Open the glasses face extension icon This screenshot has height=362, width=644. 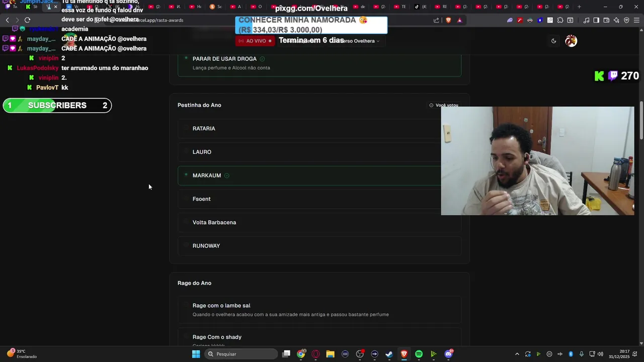[530, 20]
